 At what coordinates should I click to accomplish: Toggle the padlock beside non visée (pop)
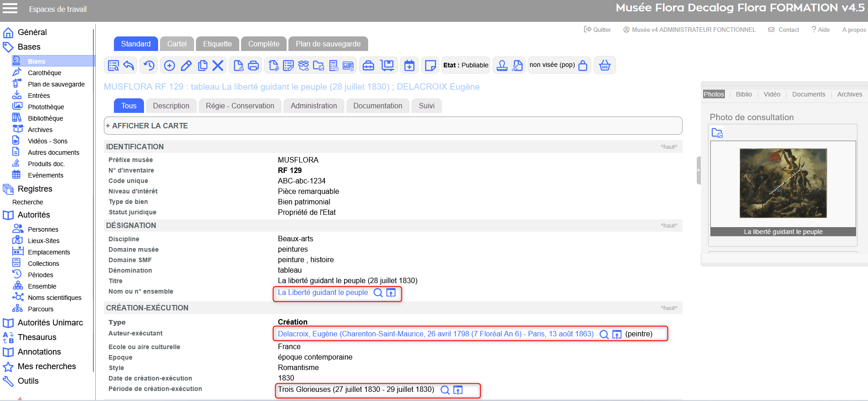coord(583,66)
